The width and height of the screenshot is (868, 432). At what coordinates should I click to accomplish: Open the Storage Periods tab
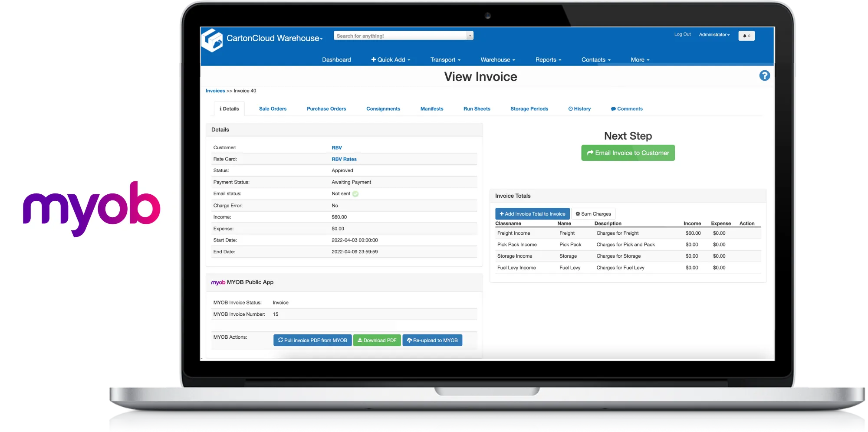click(x=529, y=108)
